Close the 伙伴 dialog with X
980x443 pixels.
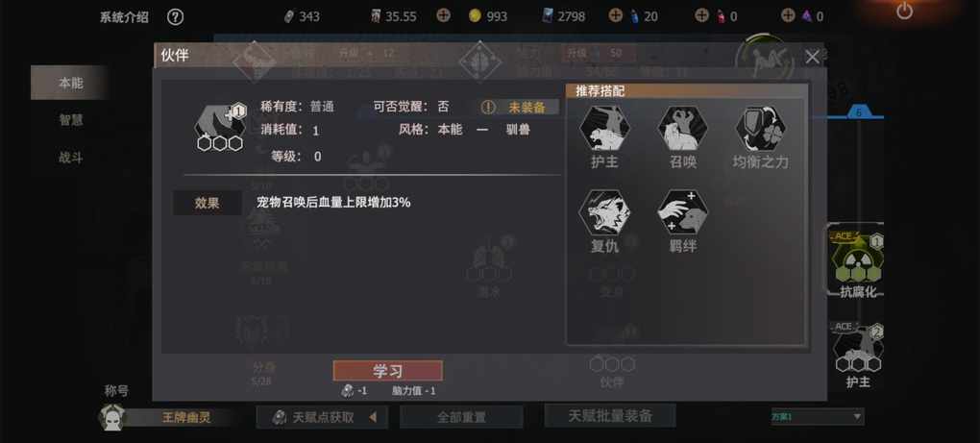click(812, 58)
